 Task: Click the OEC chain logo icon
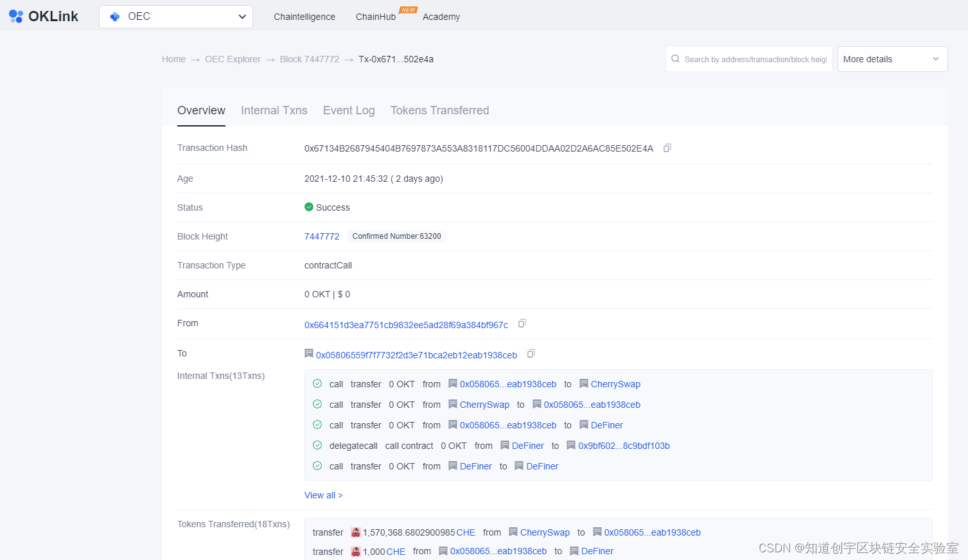click(x=115, y=17)
